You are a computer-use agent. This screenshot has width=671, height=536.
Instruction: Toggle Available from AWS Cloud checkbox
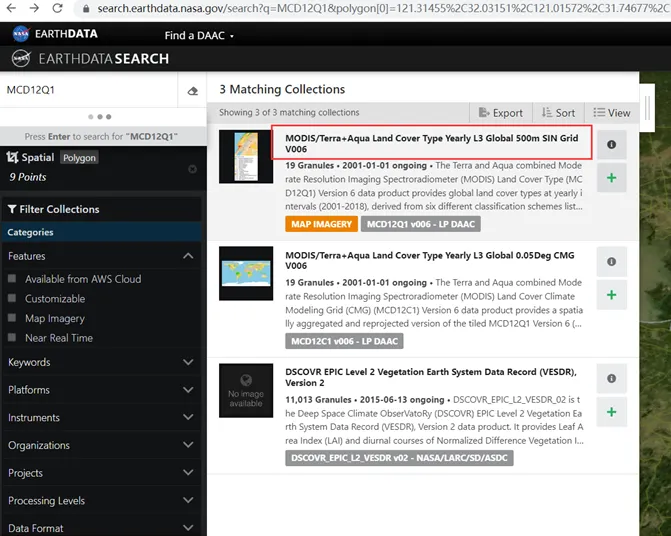[12, 278]
